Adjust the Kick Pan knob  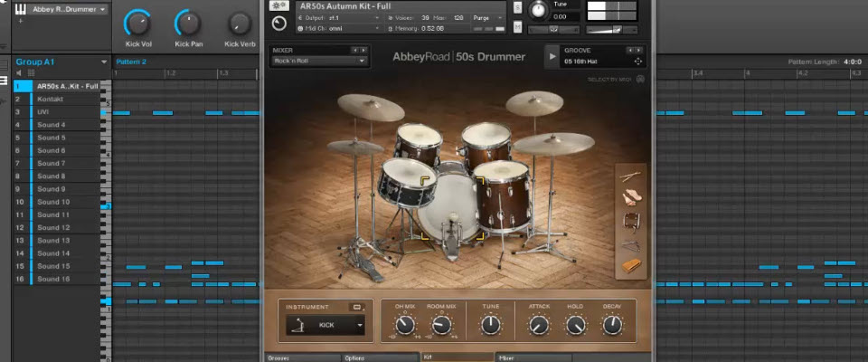[189, 24]
